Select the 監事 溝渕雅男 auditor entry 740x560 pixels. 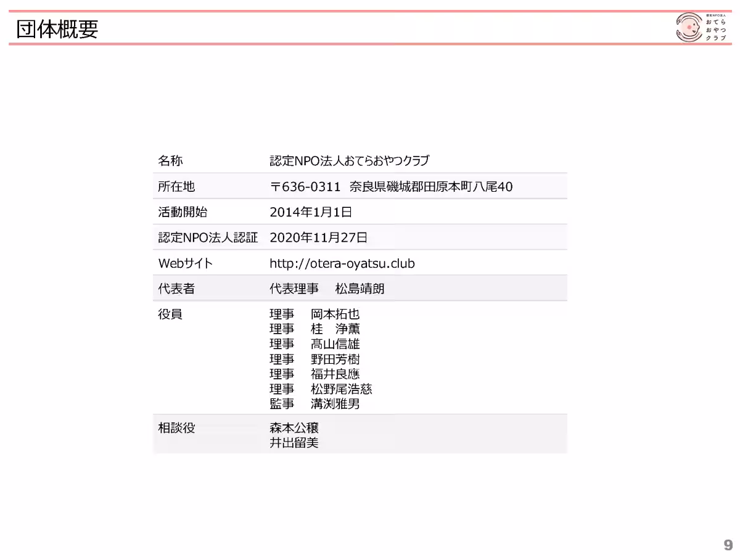(316, 404)
